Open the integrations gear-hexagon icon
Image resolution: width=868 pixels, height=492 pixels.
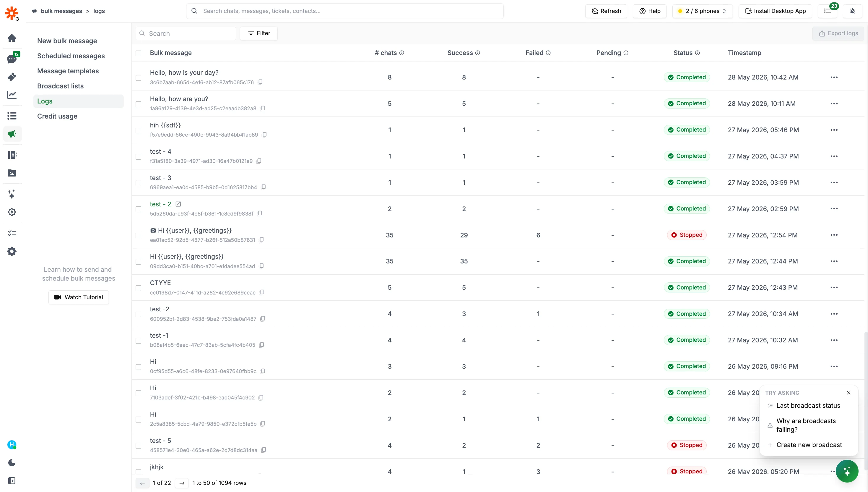[12, 212]
